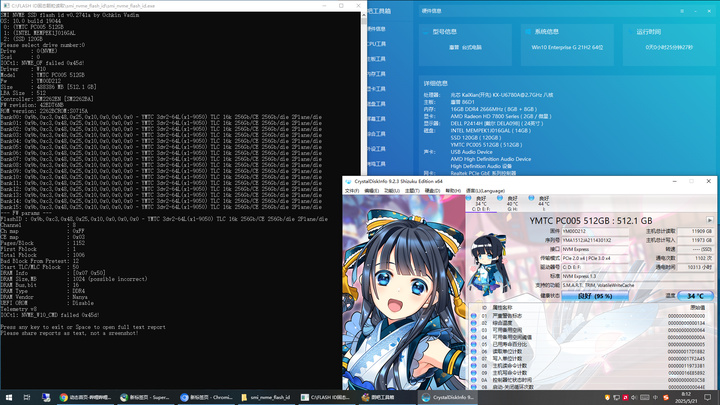720x405 pixels.
Task: Switch to the CrystalDiskInfo taskbar item
Action: [448, 397]
